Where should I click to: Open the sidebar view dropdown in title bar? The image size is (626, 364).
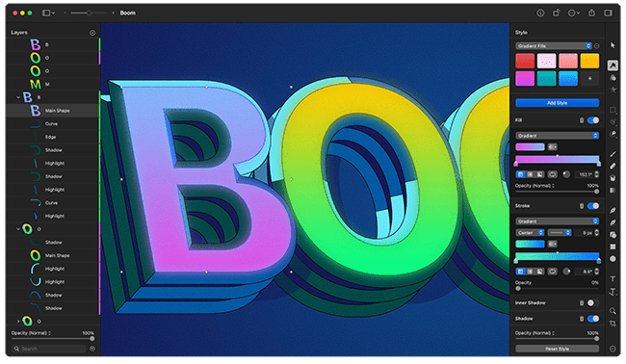click(x=49, y=13)
